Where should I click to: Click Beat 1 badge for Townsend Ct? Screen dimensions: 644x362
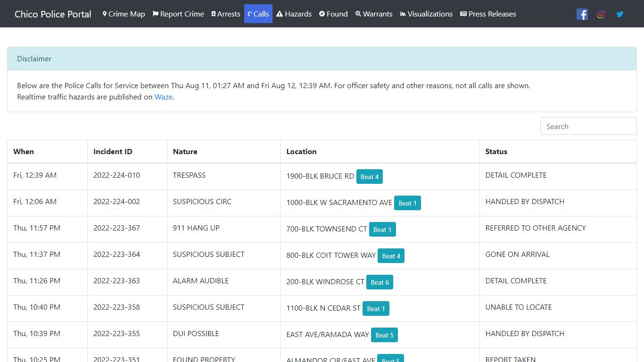382,230
